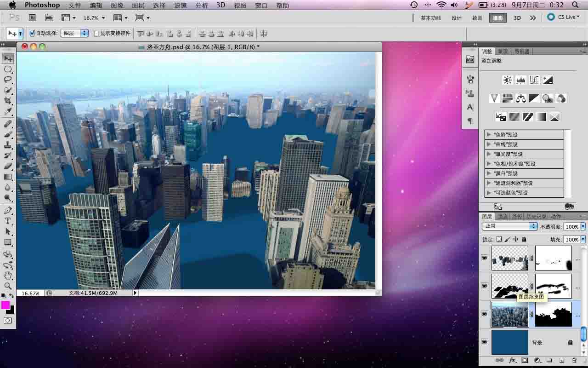Viewport: 588px width, 368px height.
Task: Click the fx layer style button
Action: click(513, 360)
